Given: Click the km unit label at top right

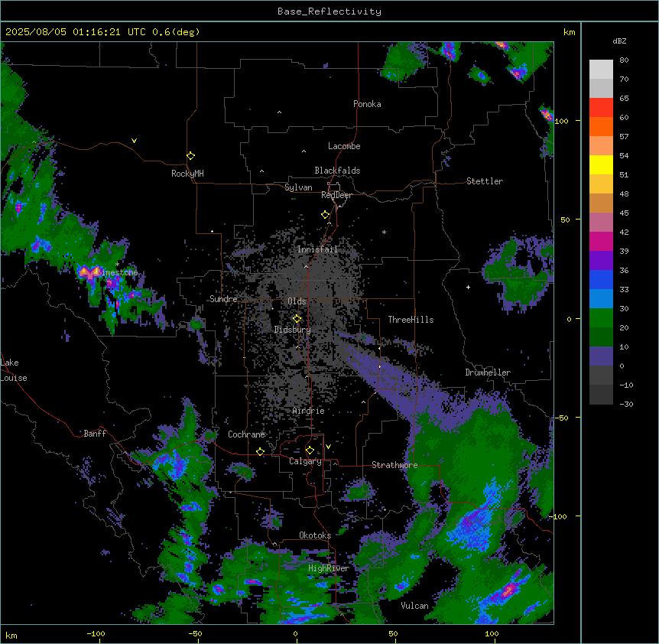Looking at the screenshot, I should point(569,32).
